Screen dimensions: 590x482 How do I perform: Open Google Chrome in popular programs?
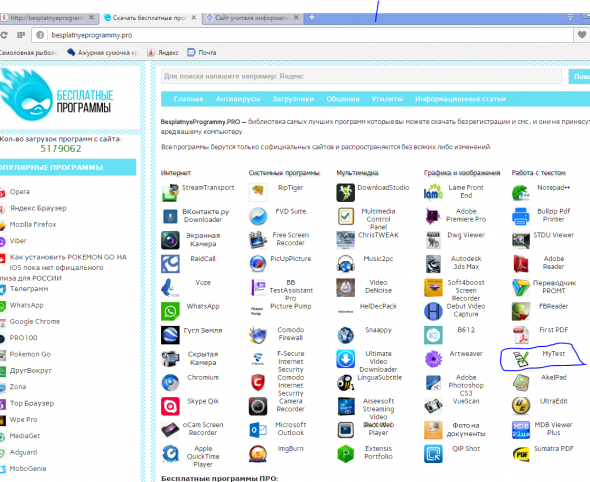35,321
